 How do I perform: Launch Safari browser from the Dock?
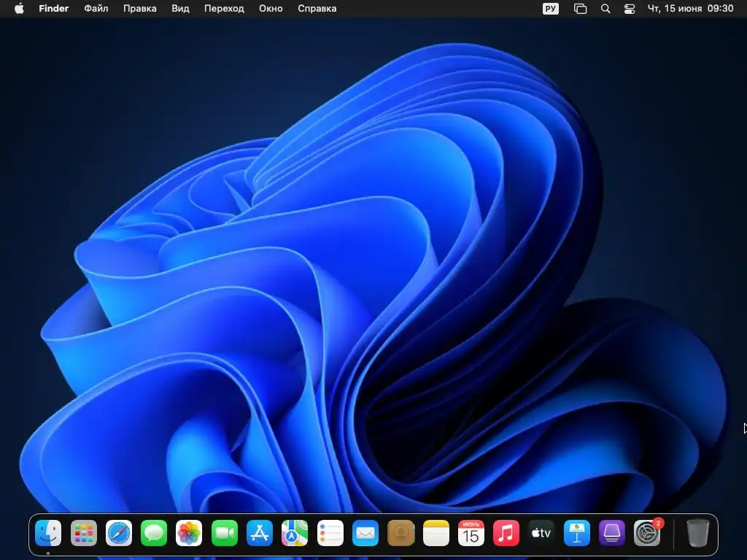pos(119,533)
